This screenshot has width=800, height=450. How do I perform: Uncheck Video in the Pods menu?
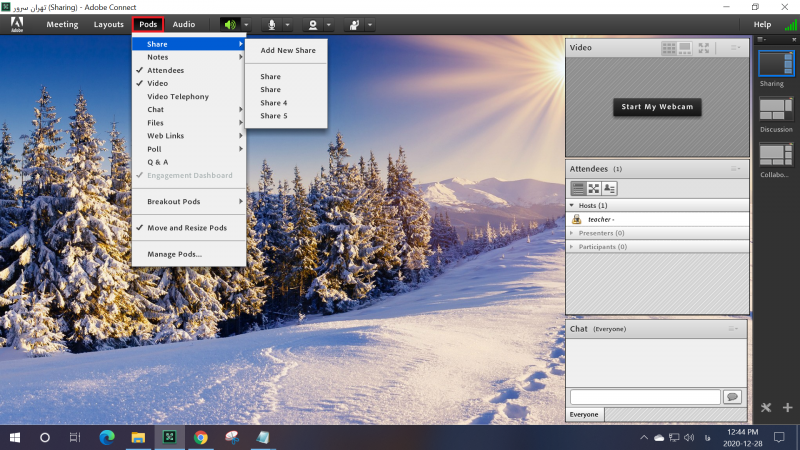point(158,84)
